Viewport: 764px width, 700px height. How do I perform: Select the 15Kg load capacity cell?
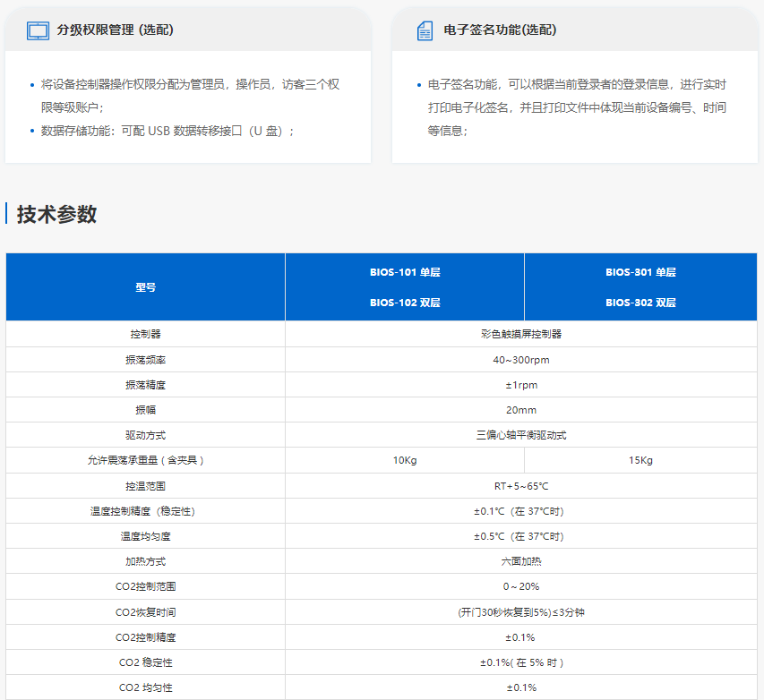click(x=640, y=460)
